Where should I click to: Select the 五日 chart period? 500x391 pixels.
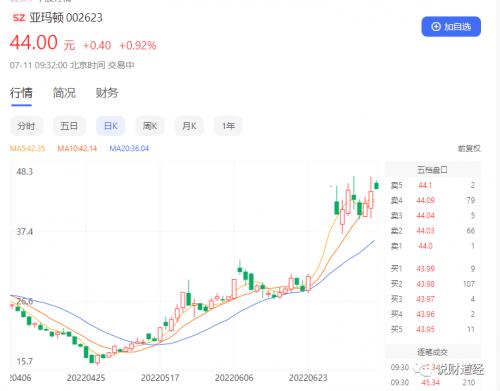pos(69,126)
